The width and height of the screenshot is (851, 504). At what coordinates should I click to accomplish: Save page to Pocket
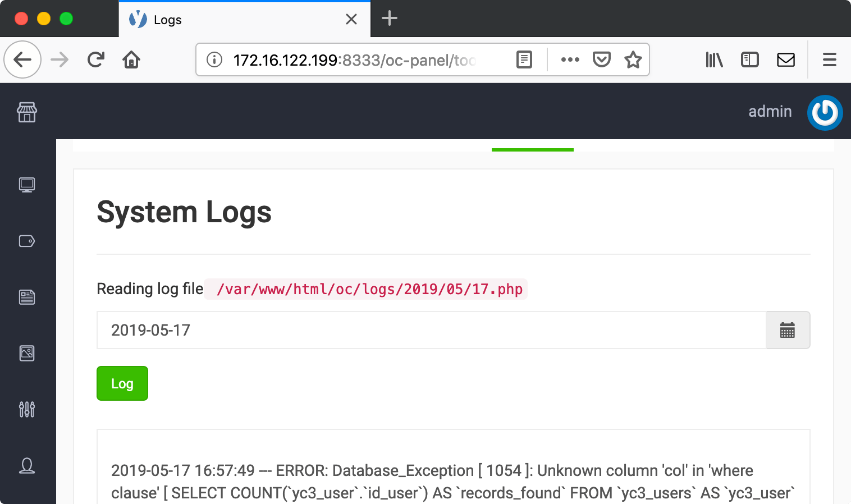coord(602,59)
